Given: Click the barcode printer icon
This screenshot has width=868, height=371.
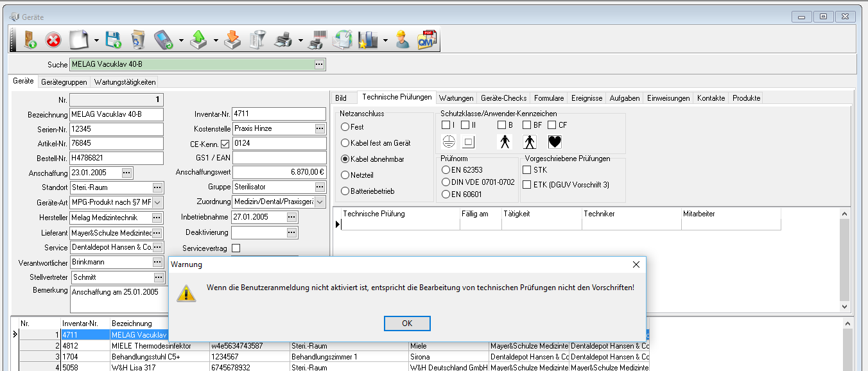Looking at the screenshot, I should [x=315, y=40].
